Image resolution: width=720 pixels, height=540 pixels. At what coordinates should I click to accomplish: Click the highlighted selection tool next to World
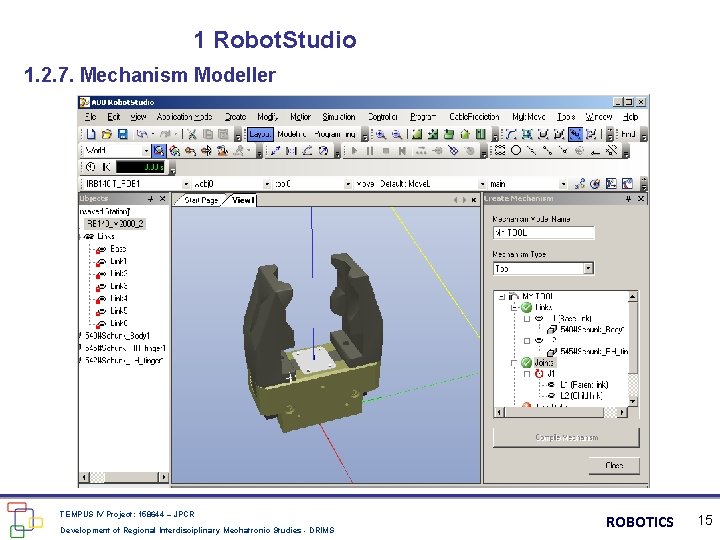point(159,151)
